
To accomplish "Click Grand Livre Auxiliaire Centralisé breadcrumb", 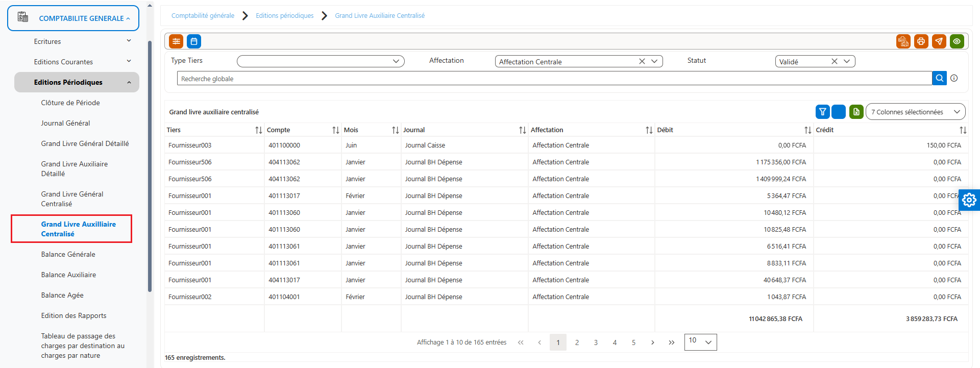I will [x=380, y=16].
